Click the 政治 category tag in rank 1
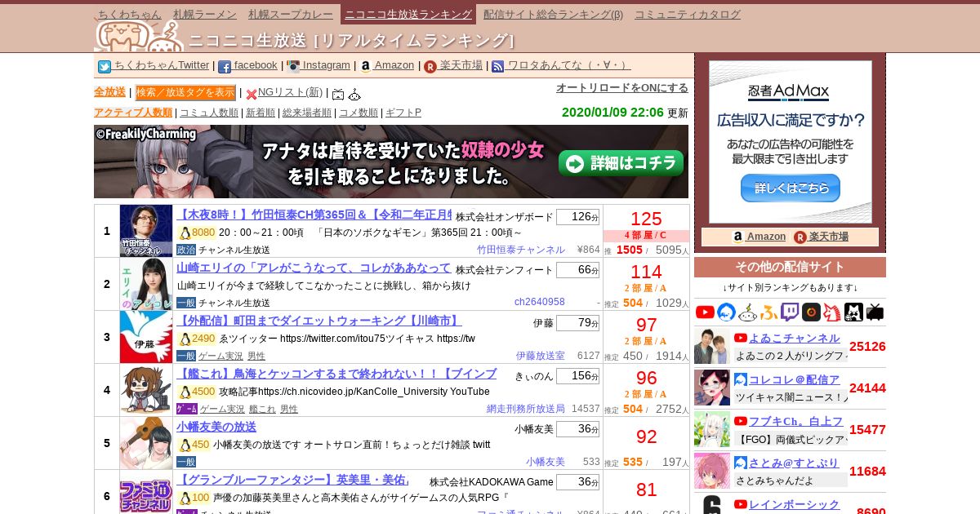This screenshot has width=980, height=514. [186, 250]
